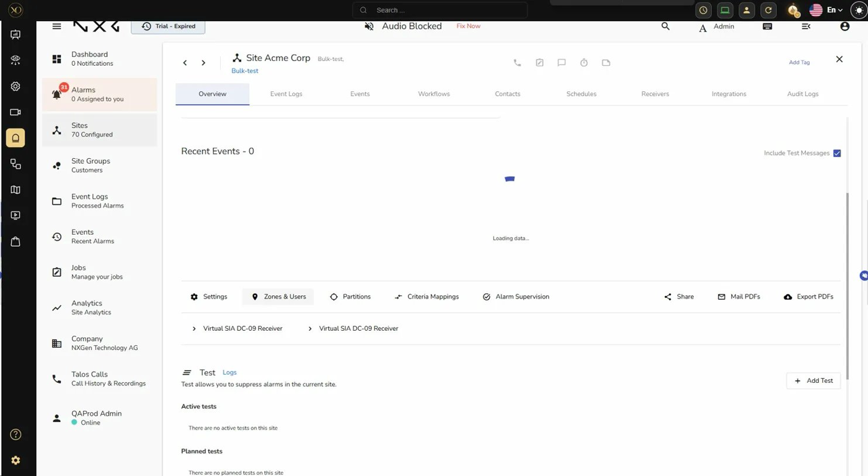Open Zones & Users section
This screenshot has width=868, height=476.
click(278, 297)
